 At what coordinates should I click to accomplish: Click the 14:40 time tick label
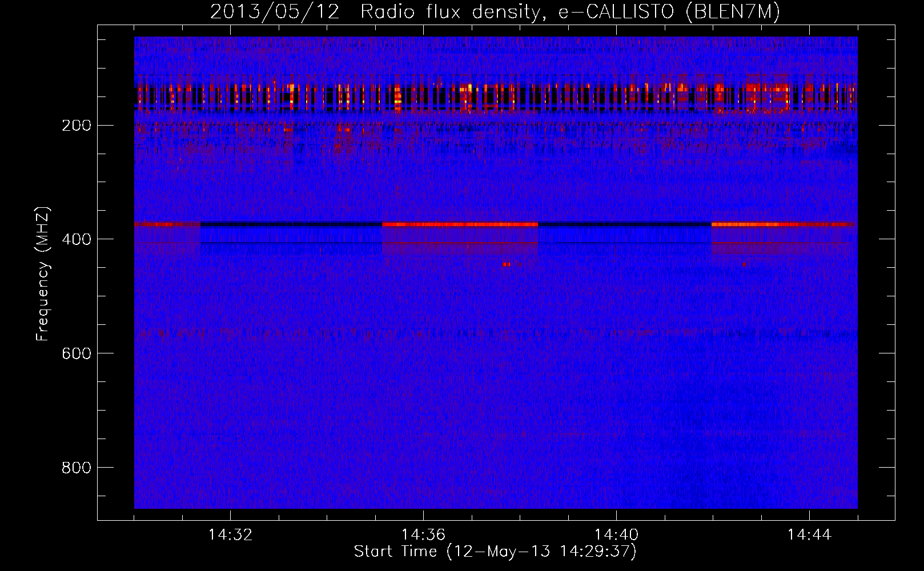[x=616, y=535]
